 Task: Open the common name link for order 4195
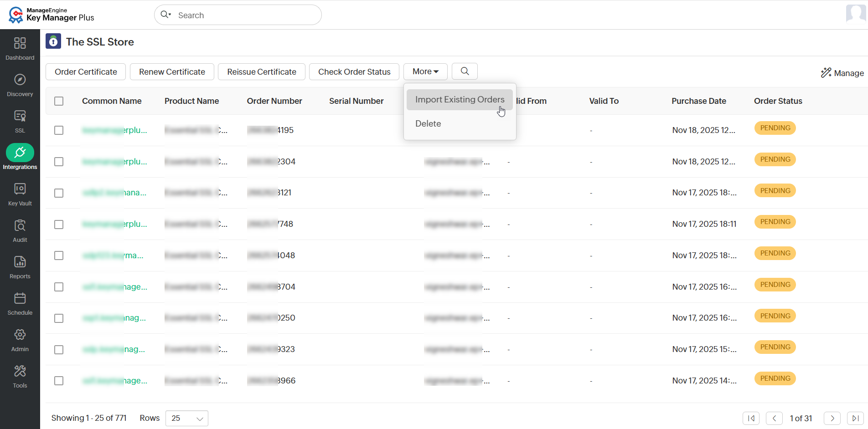pos(114,130)
